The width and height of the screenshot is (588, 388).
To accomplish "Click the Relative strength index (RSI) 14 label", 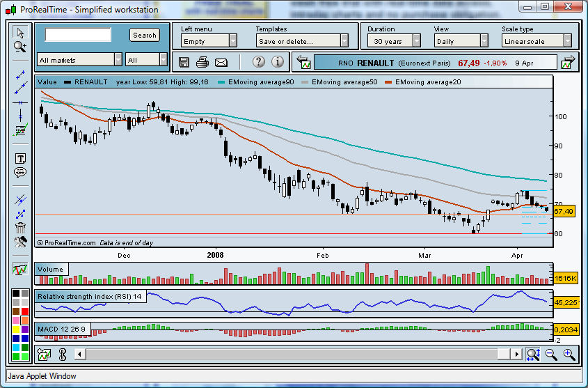I will coord(90,297).
